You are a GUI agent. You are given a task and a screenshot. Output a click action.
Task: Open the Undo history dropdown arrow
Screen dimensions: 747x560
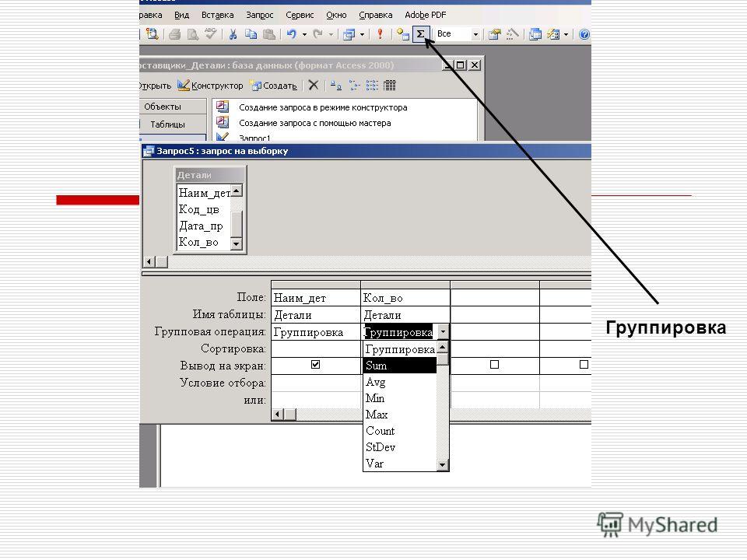[x=304, y=34]
